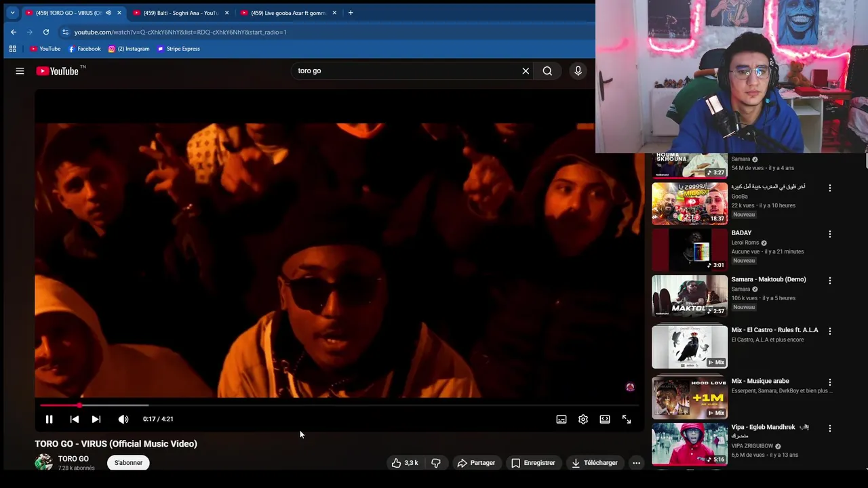Image resolution: width=868 pixels, height=488 pixels.
Task: Open a new browser tab
Action: click(351, 13)
